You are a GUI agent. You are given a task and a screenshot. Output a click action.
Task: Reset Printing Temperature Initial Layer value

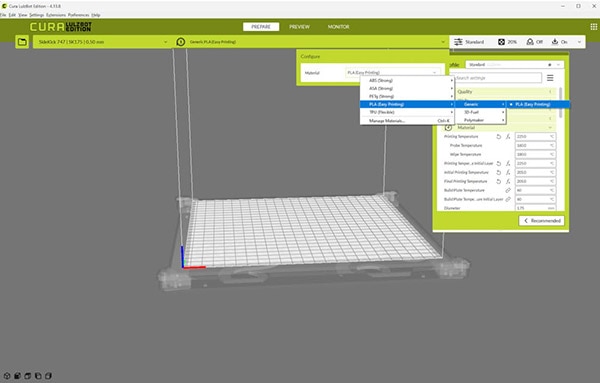499,163
